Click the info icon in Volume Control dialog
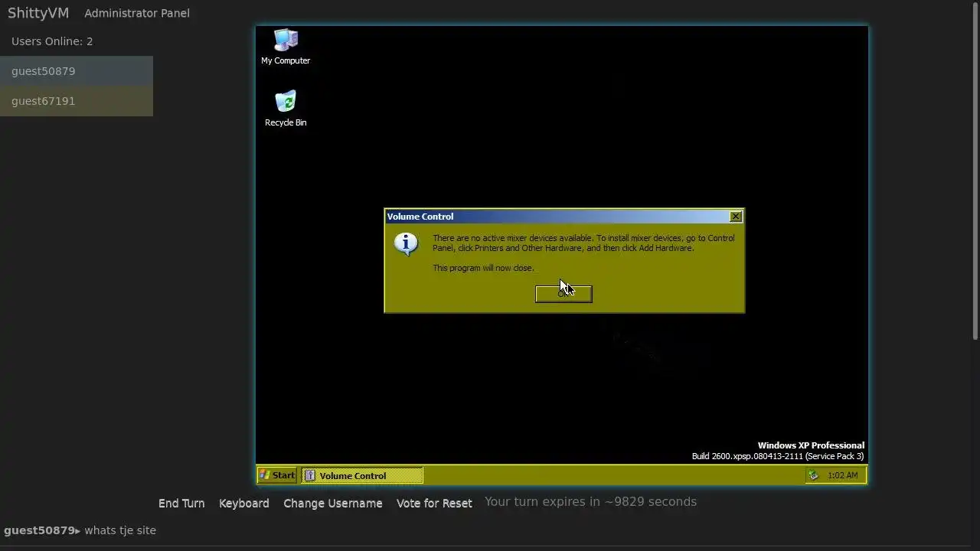This screenshot has height=551, width=980. pos(406,244)
